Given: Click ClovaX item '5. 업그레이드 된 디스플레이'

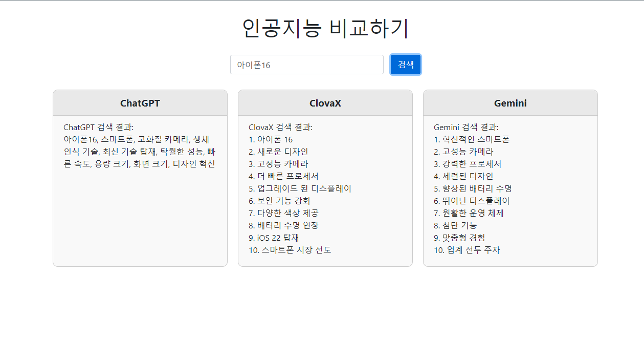Looking at the screenshot, I should [300, 188].
